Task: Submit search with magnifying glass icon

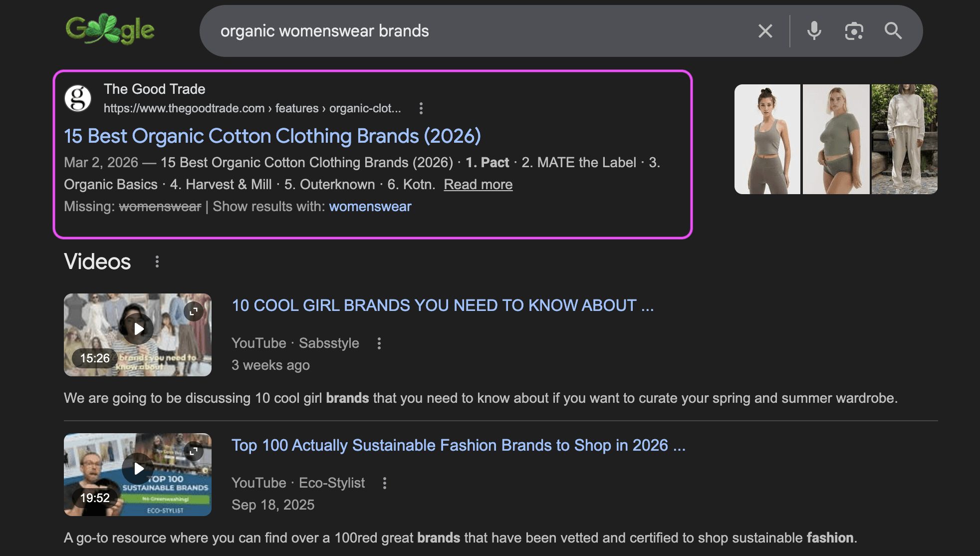Action: tap(893, 31)
